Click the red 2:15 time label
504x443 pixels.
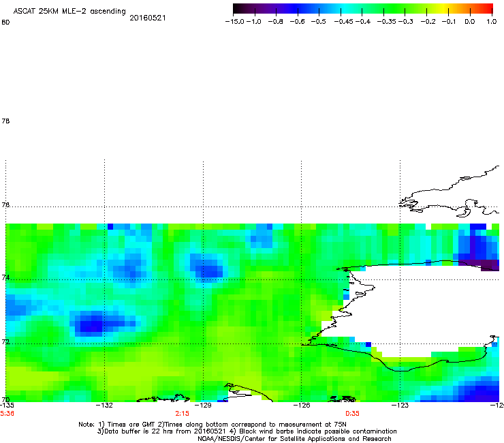coord(183,414)
